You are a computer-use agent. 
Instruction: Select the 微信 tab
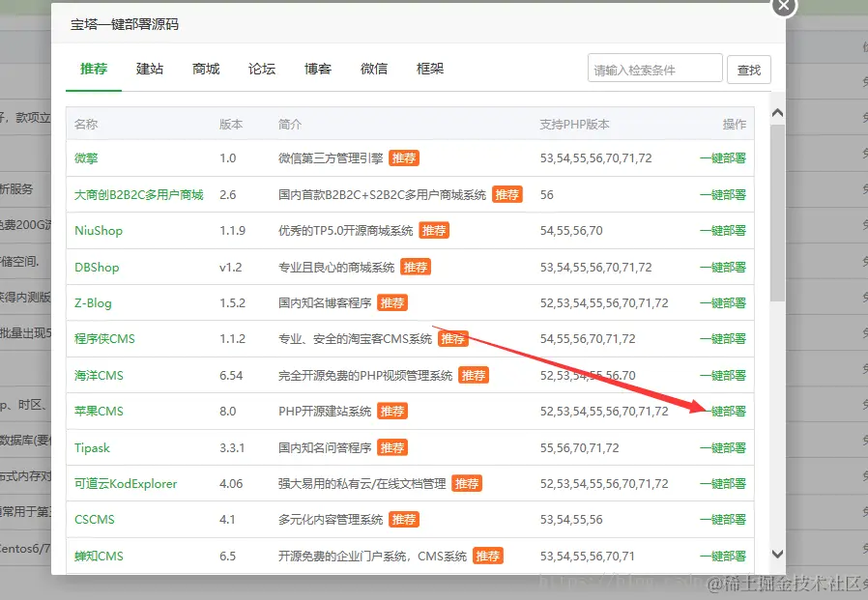pyautogui.click(x=374, y=69)
